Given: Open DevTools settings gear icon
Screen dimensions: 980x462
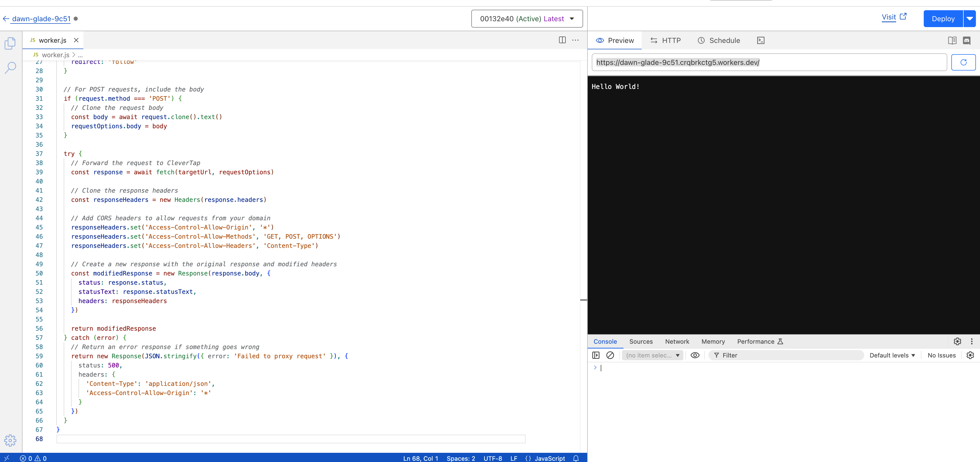Looking at the screenshot, I should [x=957, y=341].
